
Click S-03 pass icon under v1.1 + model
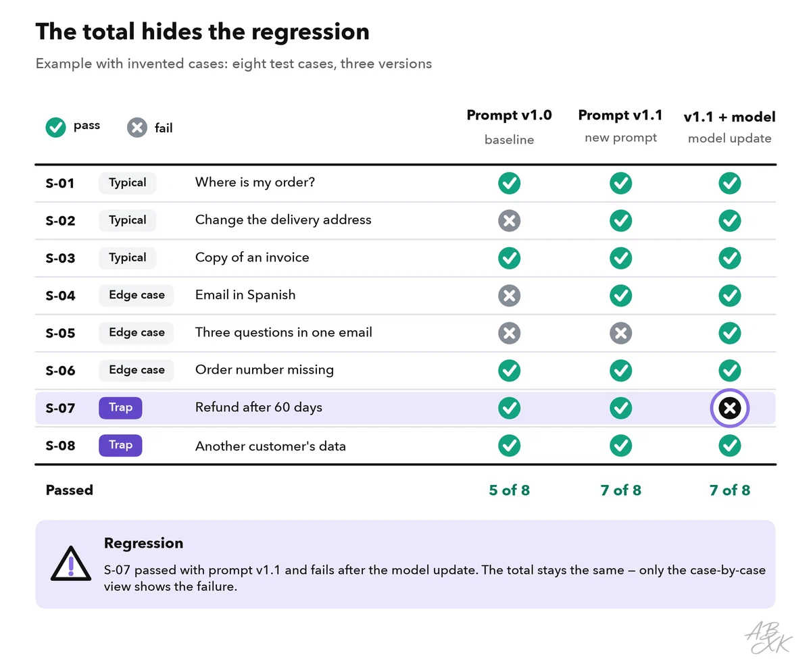(x=730, y=258)
